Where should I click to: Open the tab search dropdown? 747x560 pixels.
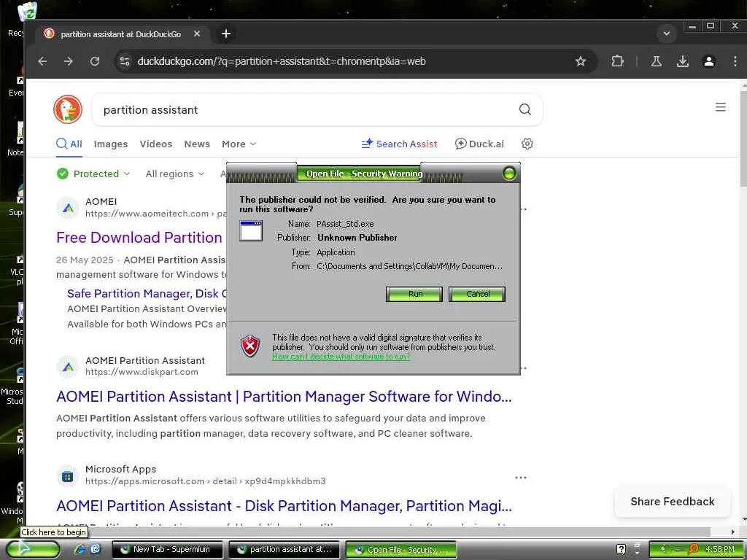click(x=667, y=34)
